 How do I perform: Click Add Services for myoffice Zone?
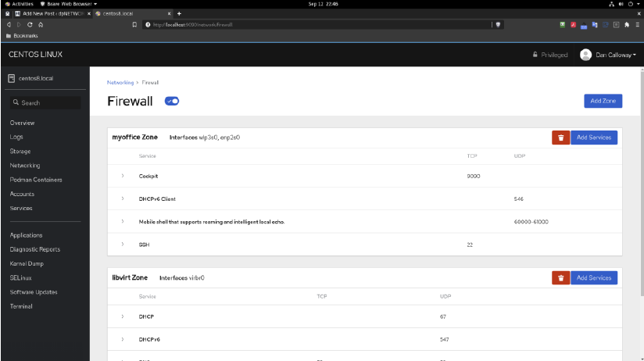594,138
